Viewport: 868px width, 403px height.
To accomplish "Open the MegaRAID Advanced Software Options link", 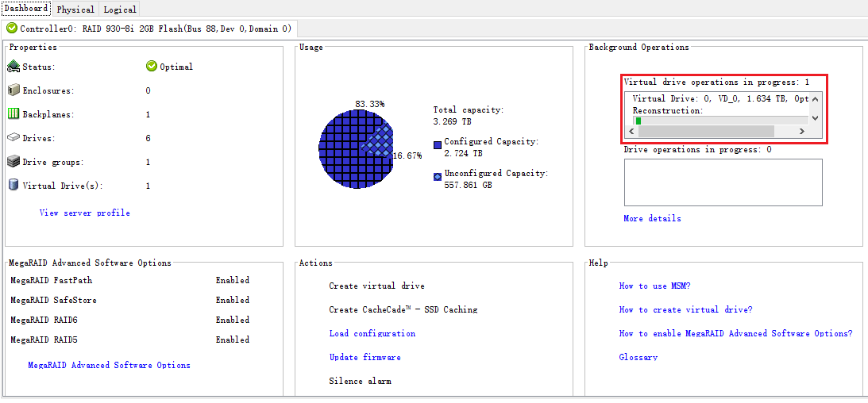I will pyautogui.click(x=109, y=365).
